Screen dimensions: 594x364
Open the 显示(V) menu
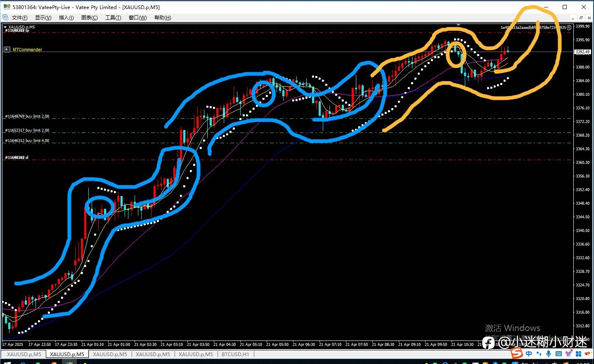pyautogui.click(x=43, y=18)
